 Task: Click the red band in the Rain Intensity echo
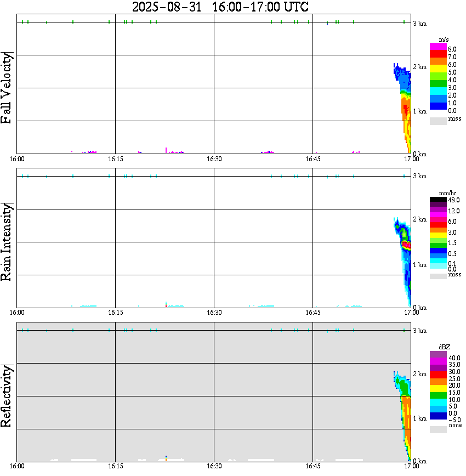tap(406, 245)
